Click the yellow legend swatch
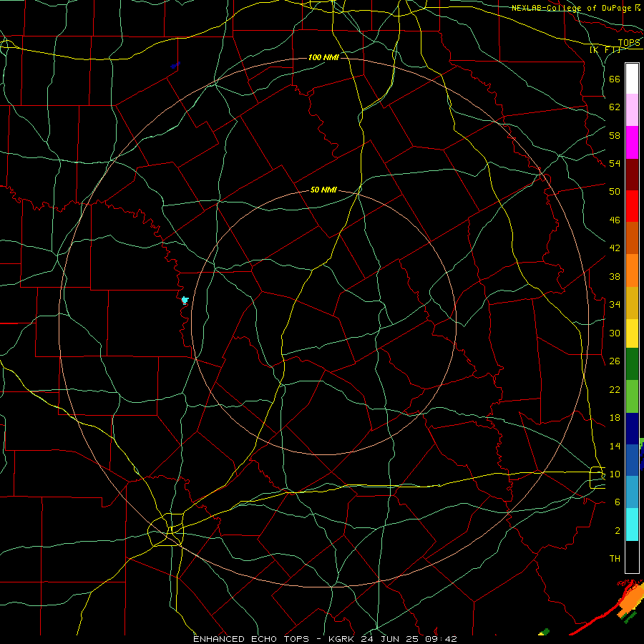Viewport: 644px width, 644px height. [x=632, y=333]
